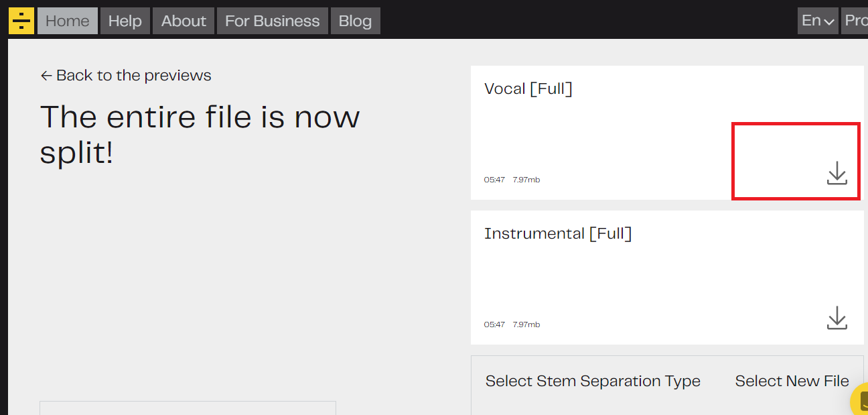Go back to the previews
This screenshot has width=868, height=415.
[x=126, y=75]
